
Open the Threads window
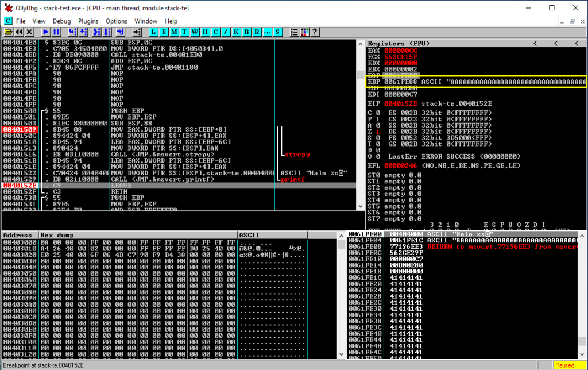coord(184,32)
